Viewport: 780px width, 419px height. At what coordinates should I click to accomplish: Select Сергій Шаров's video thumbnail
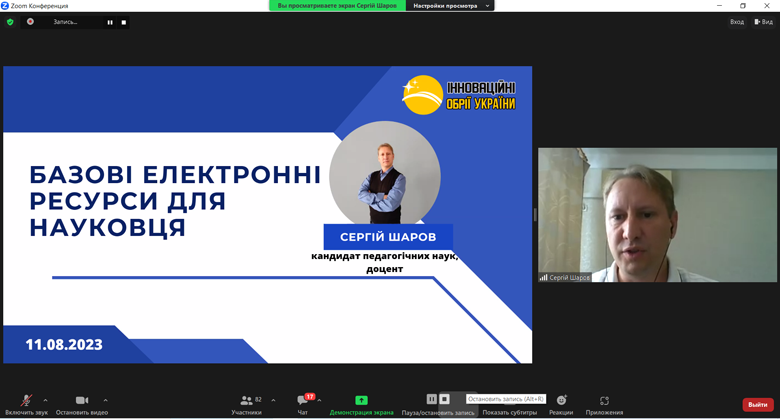[x=657, y=215]
